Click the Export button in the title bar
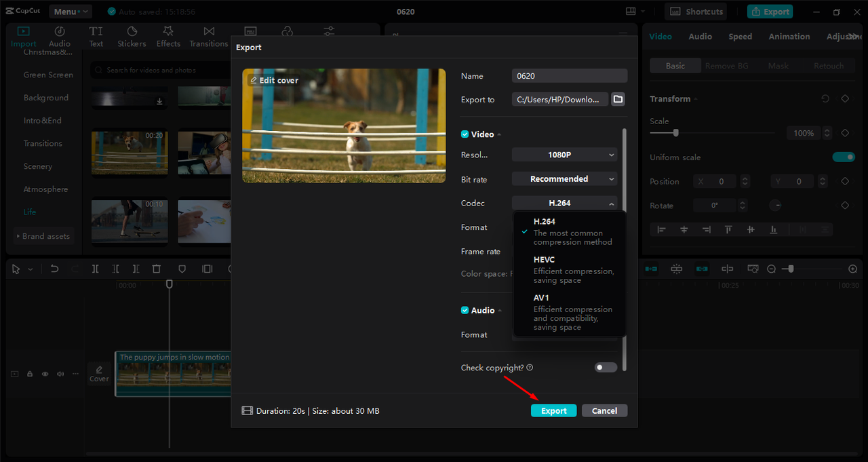Screen dimensions: 868x462 coord(770,12)
